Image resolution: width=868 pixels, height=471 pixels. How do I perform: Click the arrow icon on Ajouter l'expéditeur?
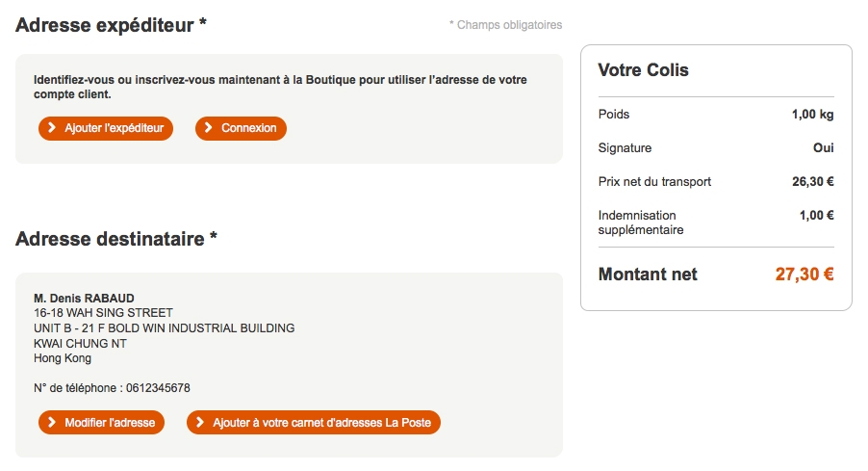tap(53, 128)
